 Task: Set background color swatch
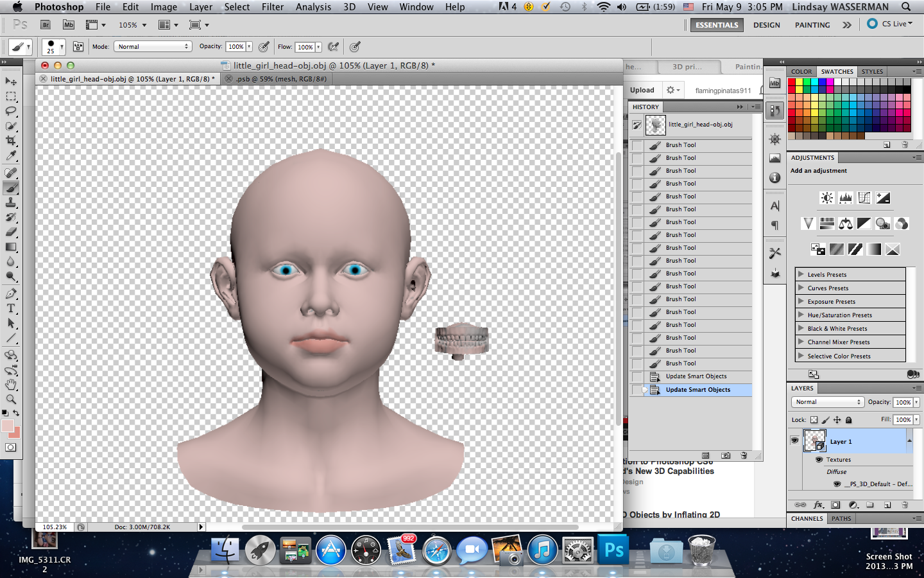pyautogui.click(x=16, y=433)
